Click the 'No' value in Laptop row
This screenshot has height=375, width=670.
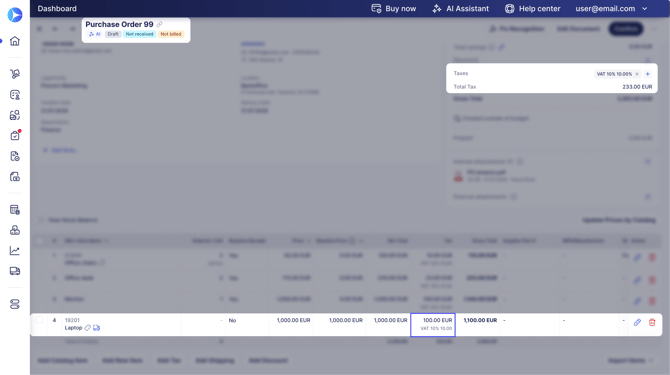click(x=232, y=320)
